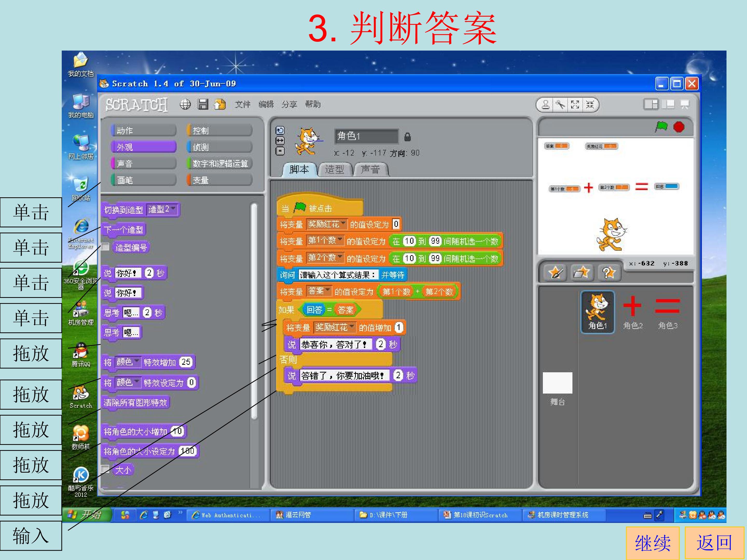Screen dimensions: 747x560
Task: Click the paint new sprite star icon
Action: (x=556, y=273)
